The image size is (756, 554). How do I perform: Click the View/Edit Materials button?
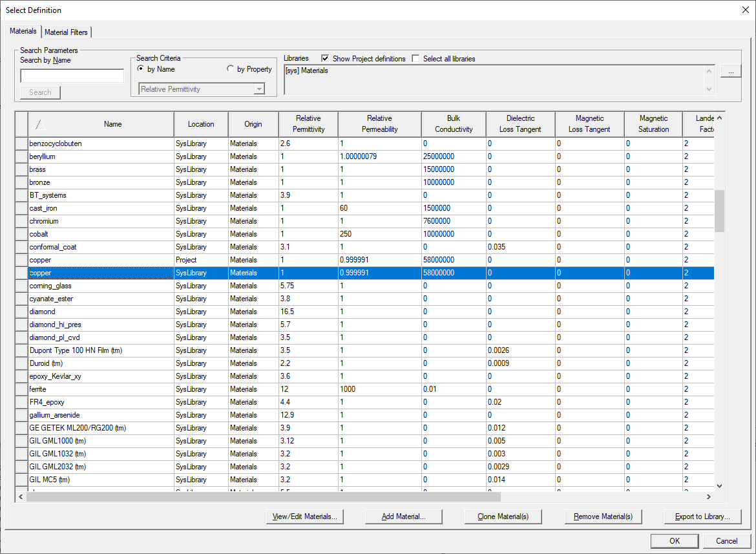305,517
